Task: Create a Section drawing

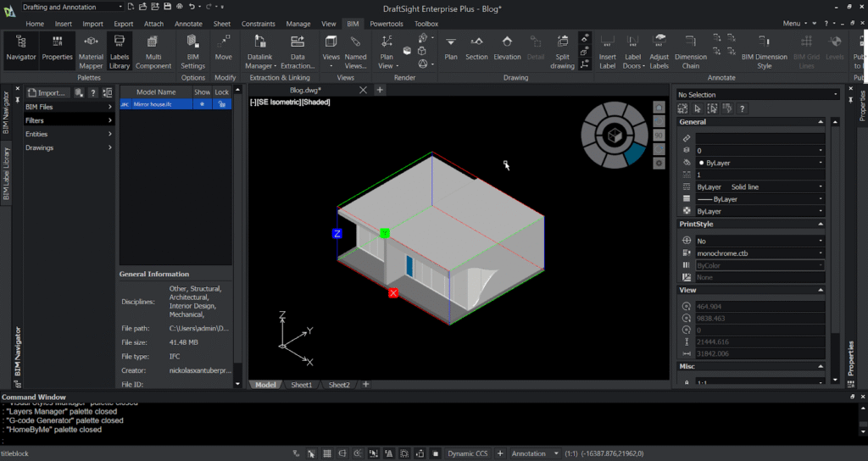Action: click(476, 50)
